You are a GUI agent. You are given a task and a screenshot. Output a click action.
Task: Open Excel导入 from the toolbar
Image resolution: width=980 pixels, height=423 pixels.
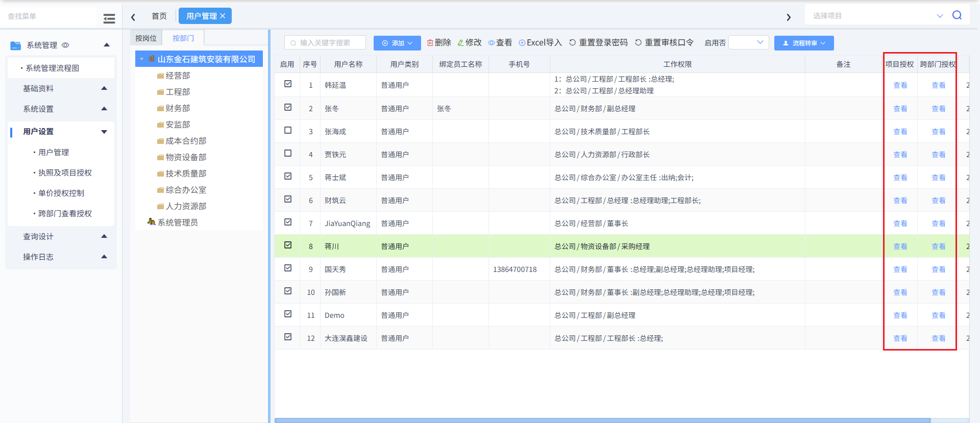pyautogui.click(x=540, y=42)
